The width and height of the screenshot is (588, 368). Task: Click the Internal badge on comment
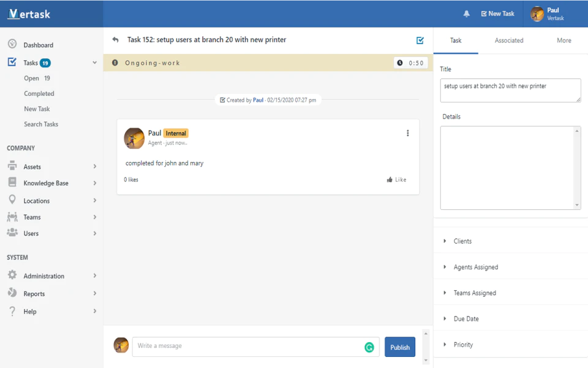pos(176,133)
